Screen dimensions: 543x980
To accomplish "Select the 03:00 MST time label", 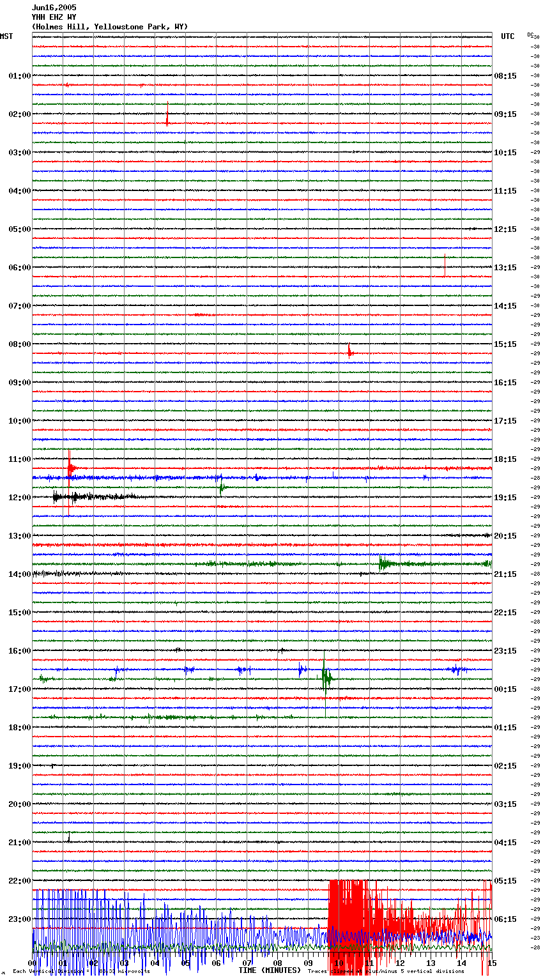I will pyautogui.click(x=20, y=153).
